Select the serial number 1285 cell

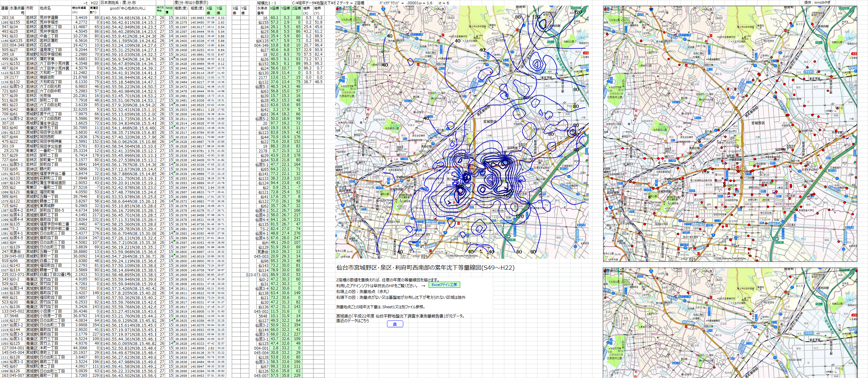click(x=5, y=22)
